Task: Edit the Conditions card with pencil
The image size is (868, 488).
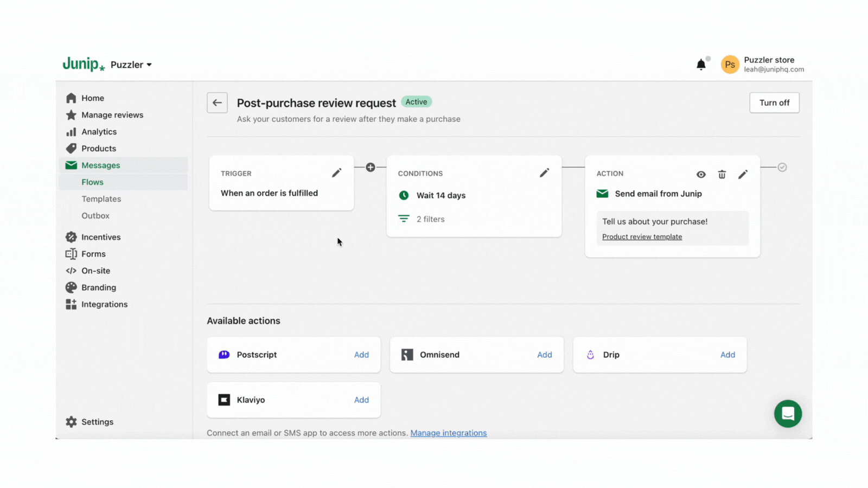Action: point(544,173)
